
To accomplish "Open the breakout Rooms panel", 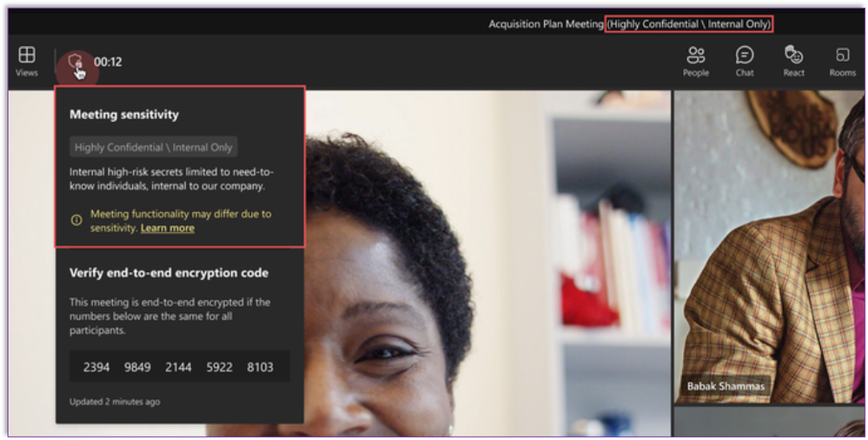I will pyautogui.click(x=843, y=61).
